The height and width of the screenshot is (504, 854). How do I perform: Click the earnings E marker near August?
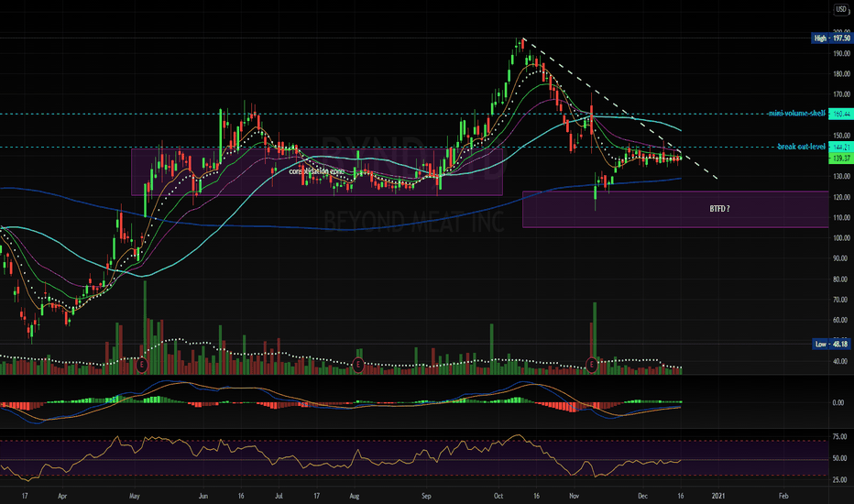(x=358, y=364)
